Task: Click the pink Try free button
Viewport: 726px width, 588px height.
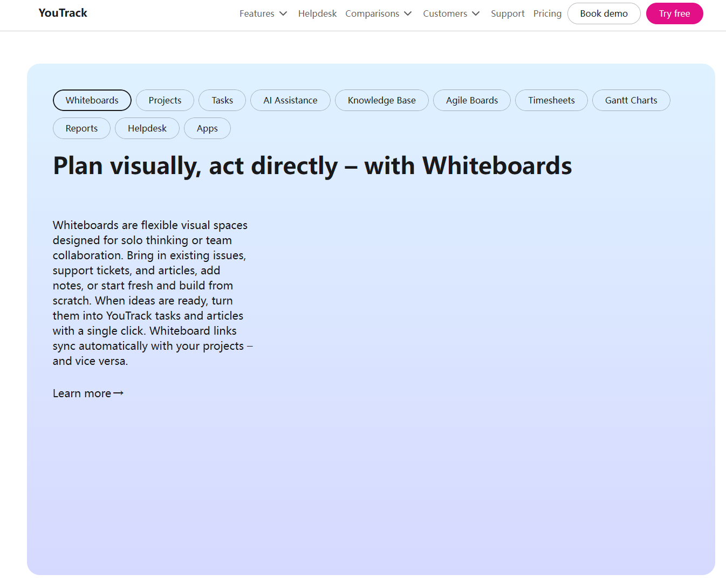Action: [x=674, y=13]
